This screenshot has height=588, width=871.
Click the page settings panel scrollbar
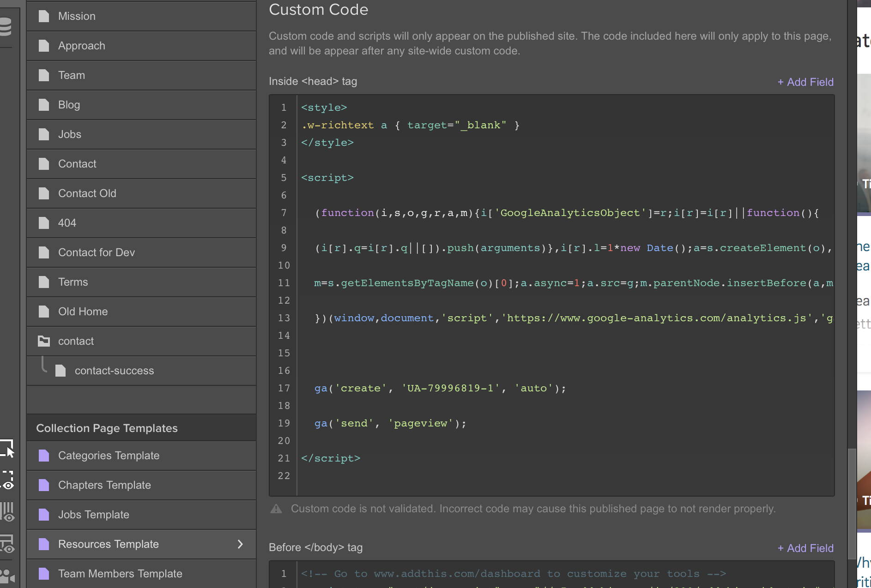[852, 489]
